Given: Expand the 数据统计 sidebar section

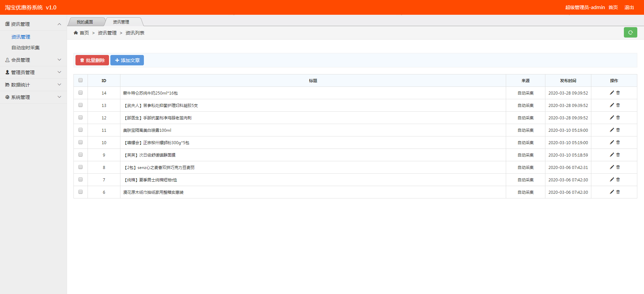Looking at the screenshot, I should pos(33,85).
